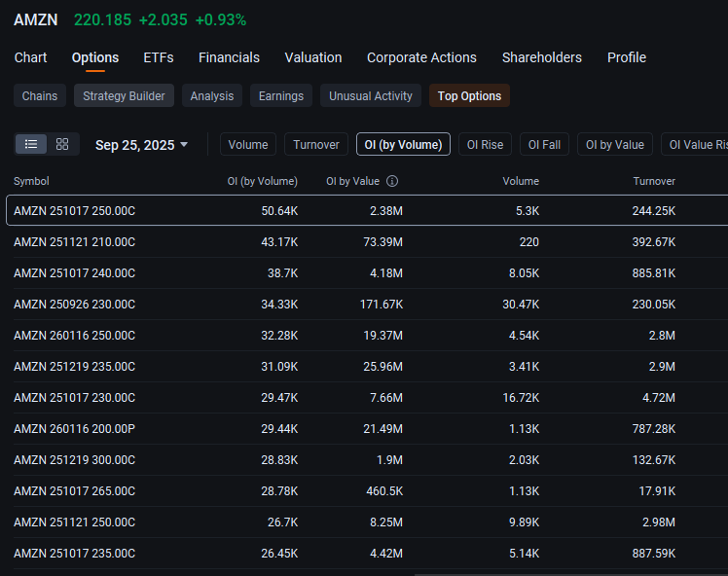Switch to list view icon
This screenshot has width=728, height=576.
coord(31,144)
